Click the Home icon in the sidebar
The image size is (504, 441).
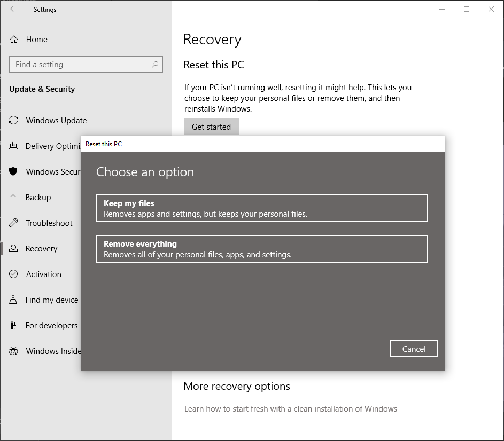pos(14,40)
